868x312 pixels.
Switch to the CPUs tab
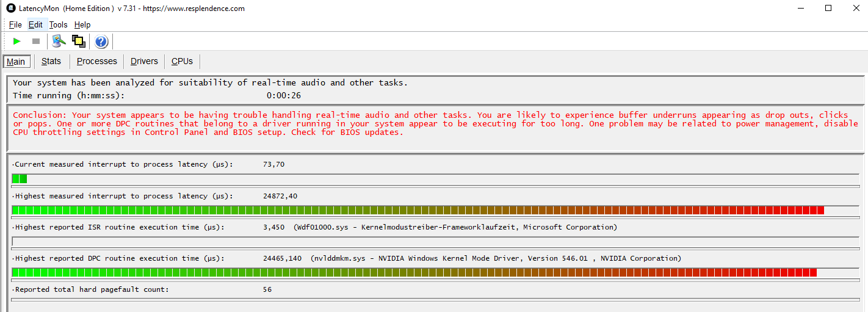point(182,61)
